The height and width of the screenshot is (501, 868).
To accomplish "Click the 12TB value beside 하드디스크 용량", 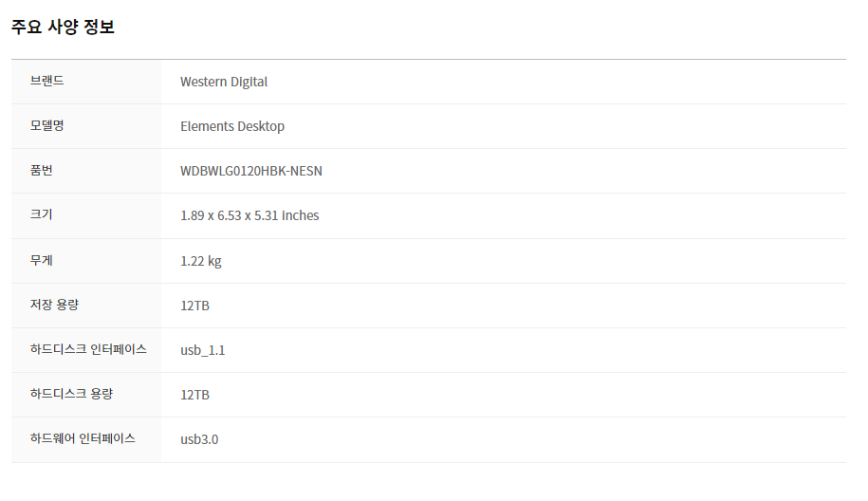I will [x=194, y=395].
